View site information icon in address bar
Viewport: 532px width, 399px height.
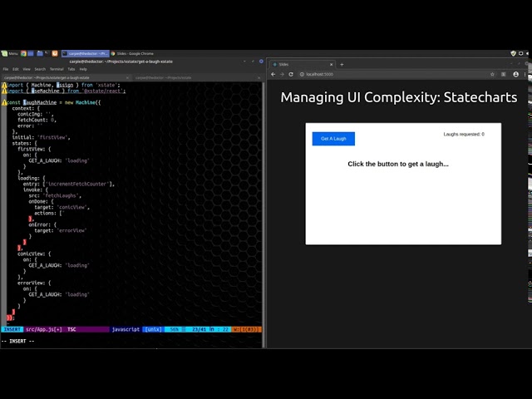tap(302, 74)
